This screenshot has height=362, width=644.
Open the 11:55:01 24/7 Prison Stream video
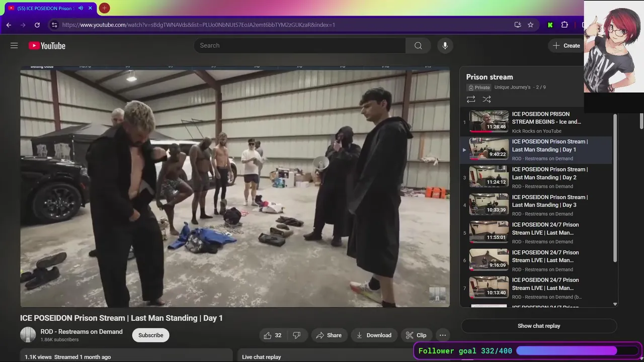[x=536, y=233]
